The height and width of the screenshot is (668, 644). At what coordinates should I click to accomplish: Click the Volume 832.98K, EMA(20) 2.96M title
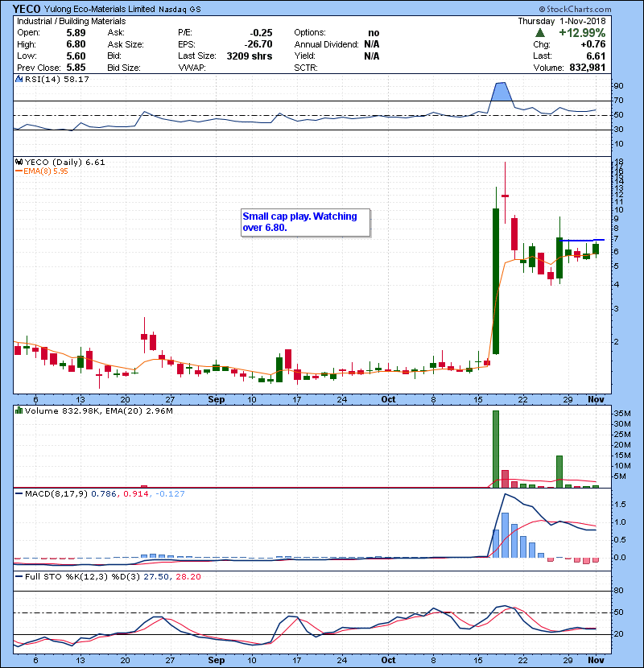pyautogui.click(x=99, y=410)
